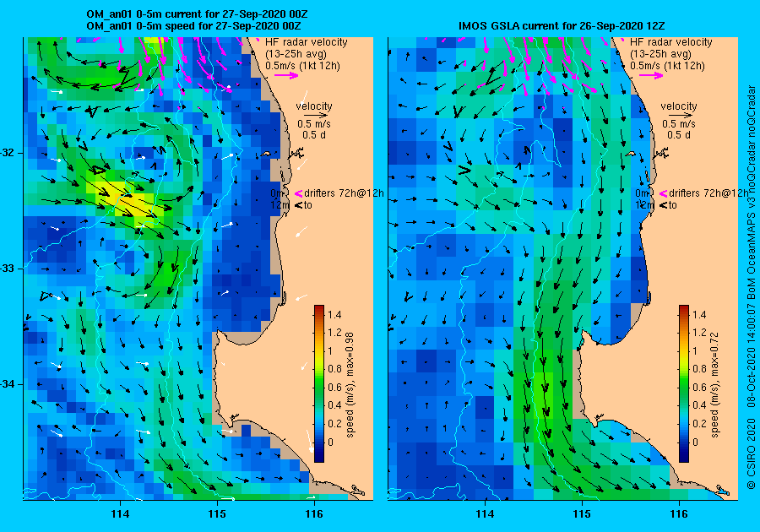Click the speed color bar in the IMOS GSLA map
Screen dimensions: 760x532
(683, 383)
